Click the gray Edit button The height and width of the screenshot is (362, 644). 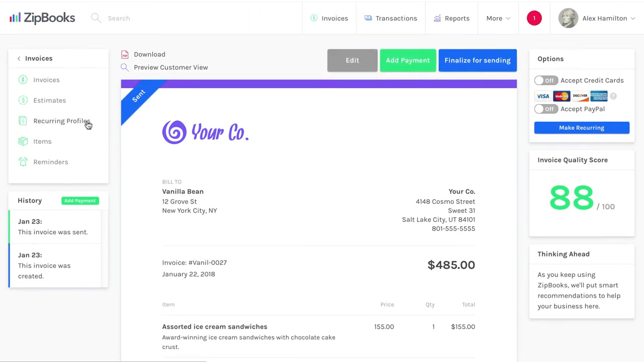point(352,60)
